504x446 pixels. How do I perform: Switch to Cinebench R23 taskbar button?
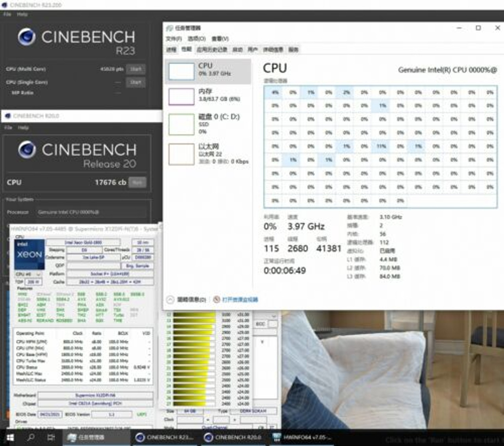pyautogui.click(x=165, y=437)
